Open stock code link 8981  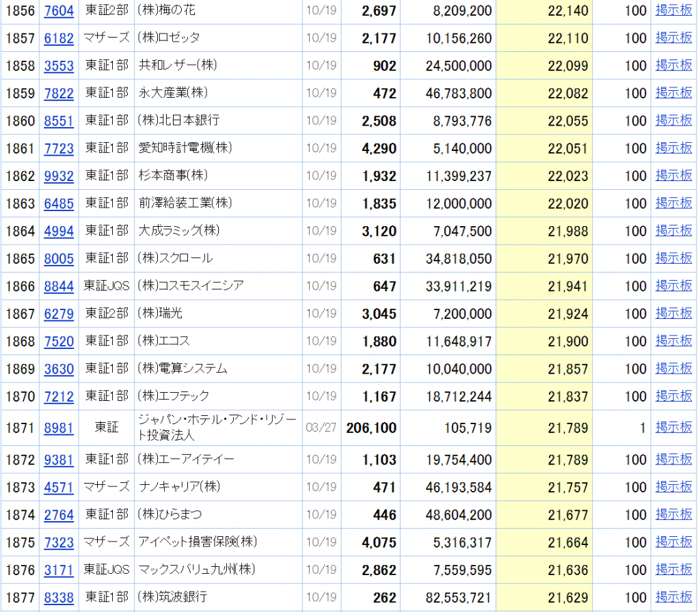[59, 428]
